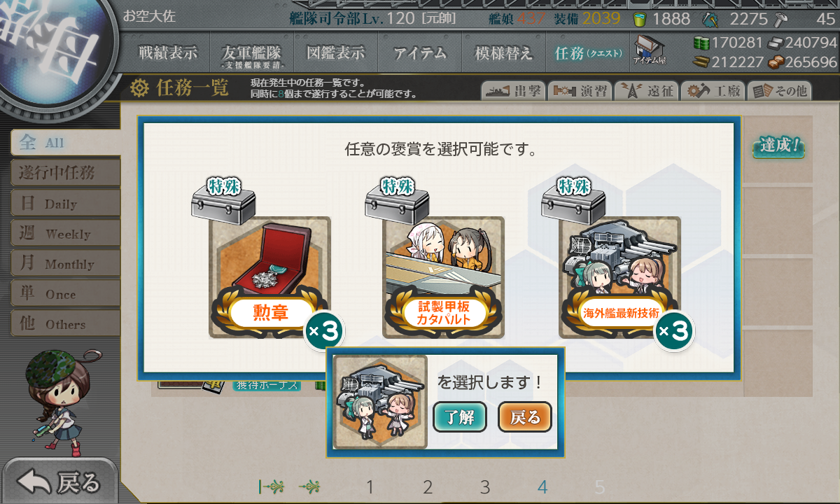Jump to quest page 2
This screenshot has width=840, height=504.
coord(428,487)
